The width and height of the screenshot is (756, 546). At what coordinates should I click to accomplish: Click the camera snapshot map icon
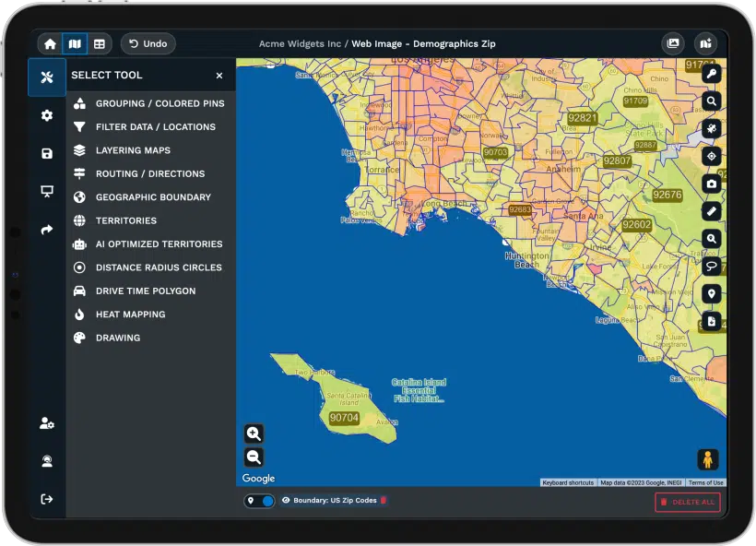point(711,184)
